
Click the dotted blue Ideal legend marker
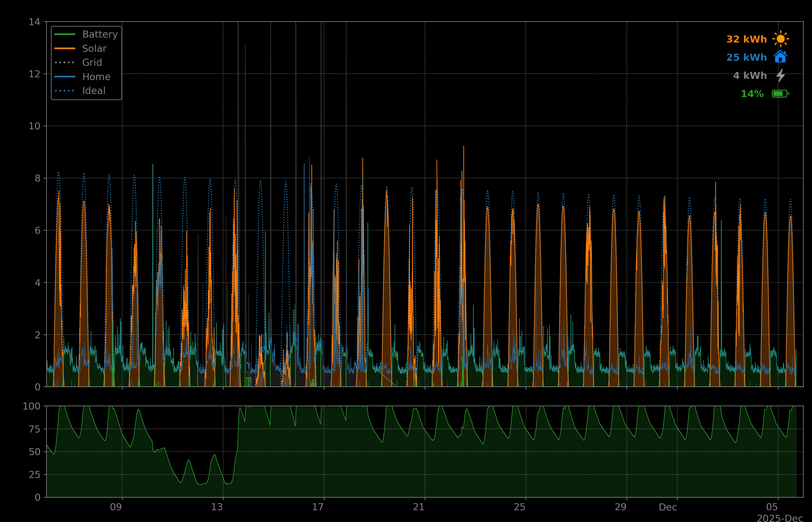click(65, 91)
